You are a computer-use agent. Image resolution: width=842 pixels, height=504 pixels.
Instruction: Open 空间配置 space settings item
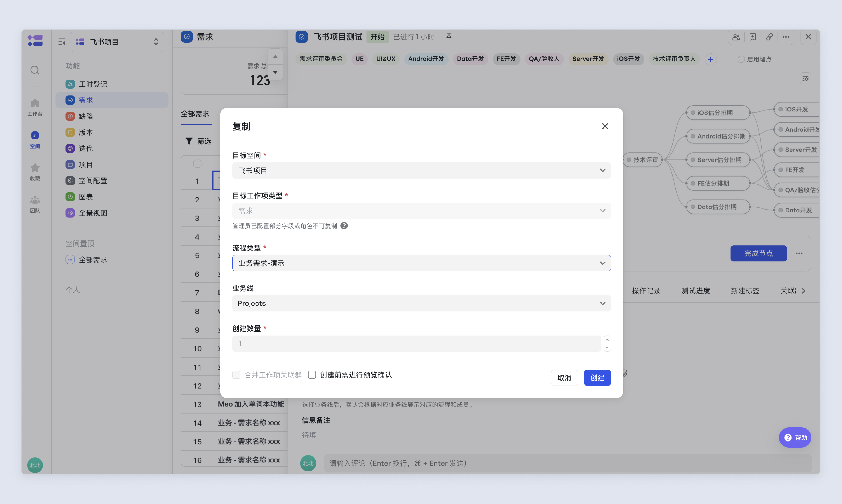pyautogui.click(x=112, y=181)
